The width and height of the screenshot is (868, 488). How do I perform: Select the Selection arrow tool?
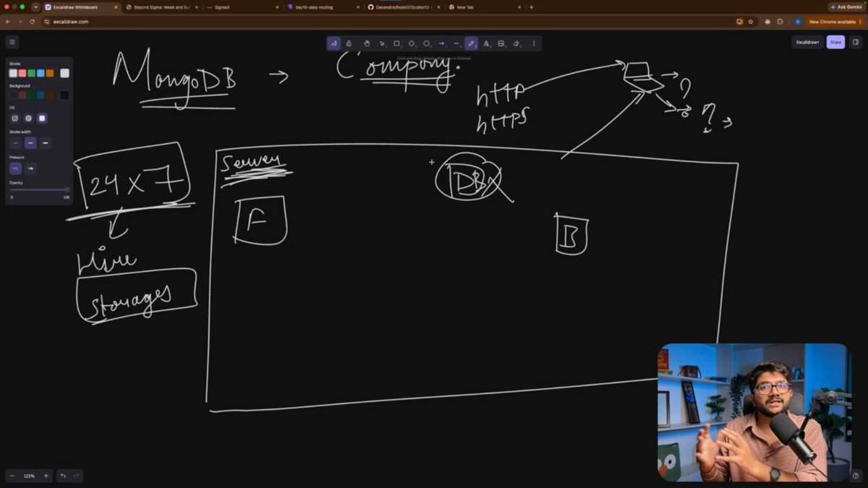tap(383, 43)
